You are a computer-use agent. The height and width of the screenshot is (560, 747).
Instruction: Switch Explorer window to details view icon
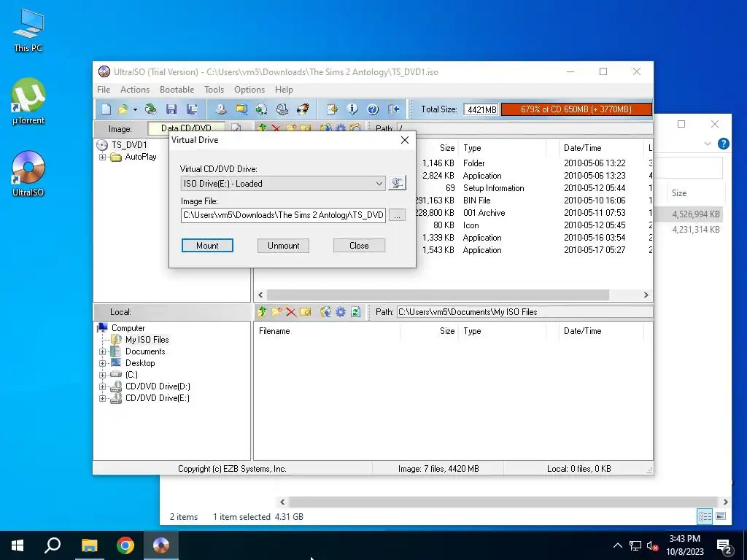[x=705, y=516]
